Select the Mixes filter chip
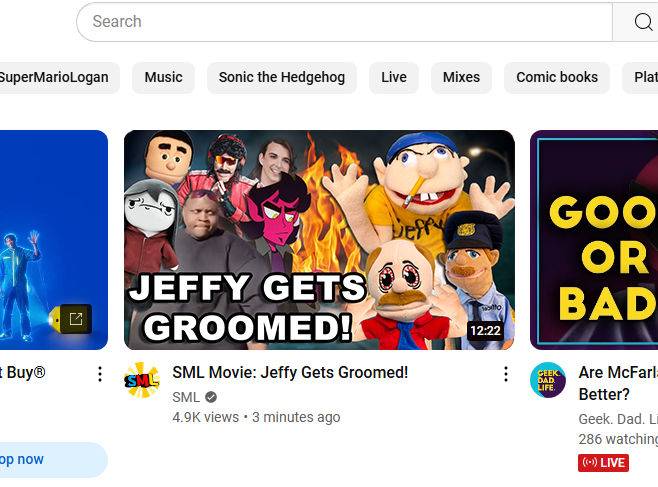658x487 pixels. 461,78
